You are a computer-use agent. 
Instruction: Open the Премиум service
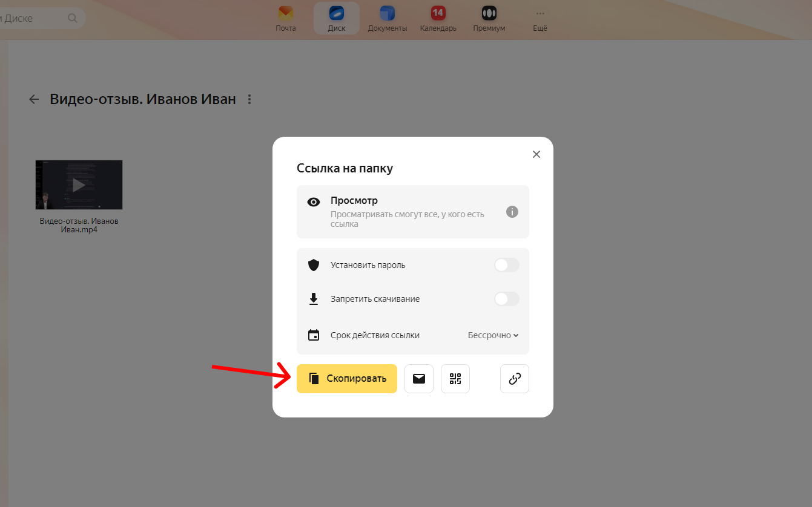[489, 19]
